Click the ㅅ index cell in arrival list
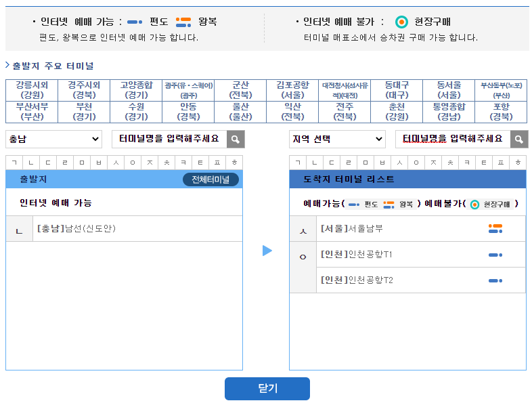Viewport: 532px width, 403px height. [303, 228]
